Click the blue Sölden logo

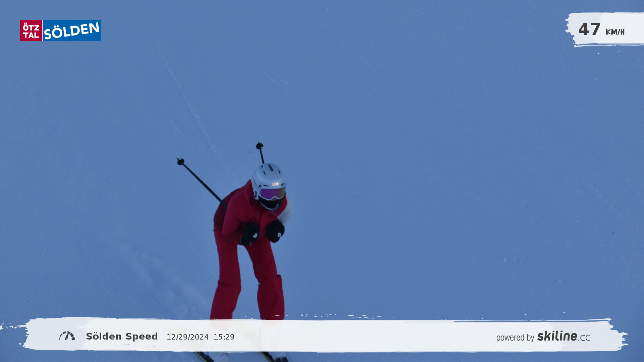pyautogui.click(x=72, y=31)
